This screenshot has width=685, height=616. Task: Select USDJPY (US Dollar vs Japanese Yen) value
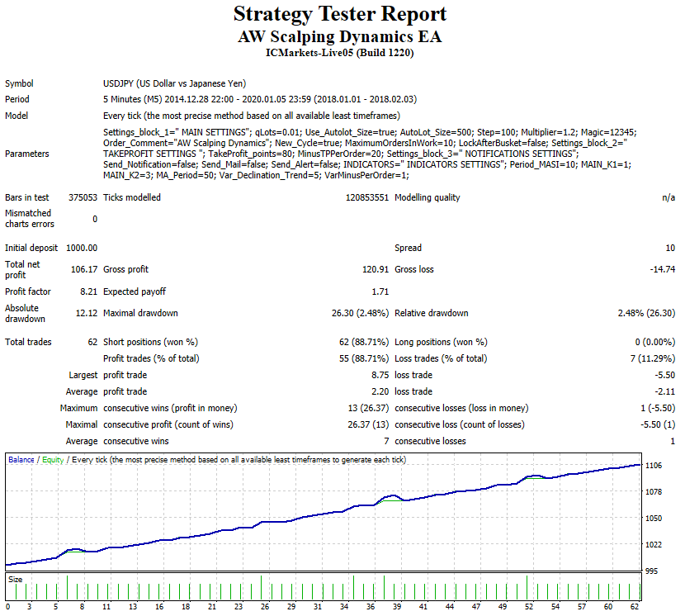click(x=175, y=83)
